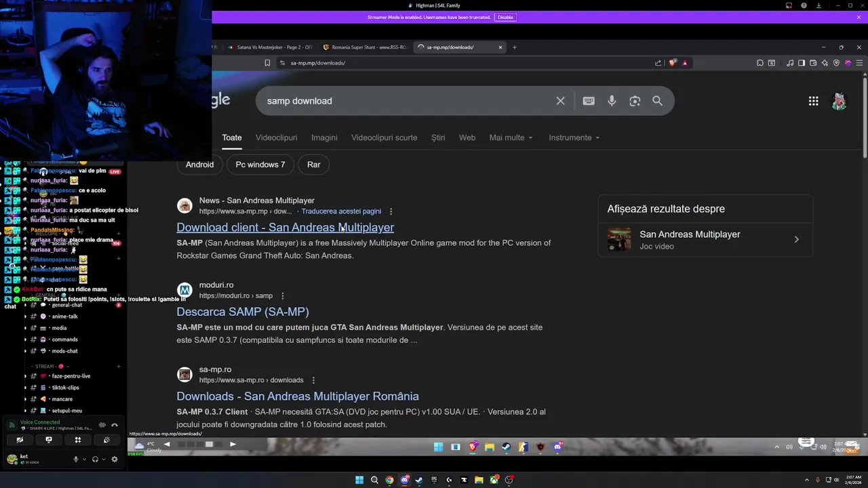Share your screen in Discord
Screen dimensions: 868x488
[49, 440]
